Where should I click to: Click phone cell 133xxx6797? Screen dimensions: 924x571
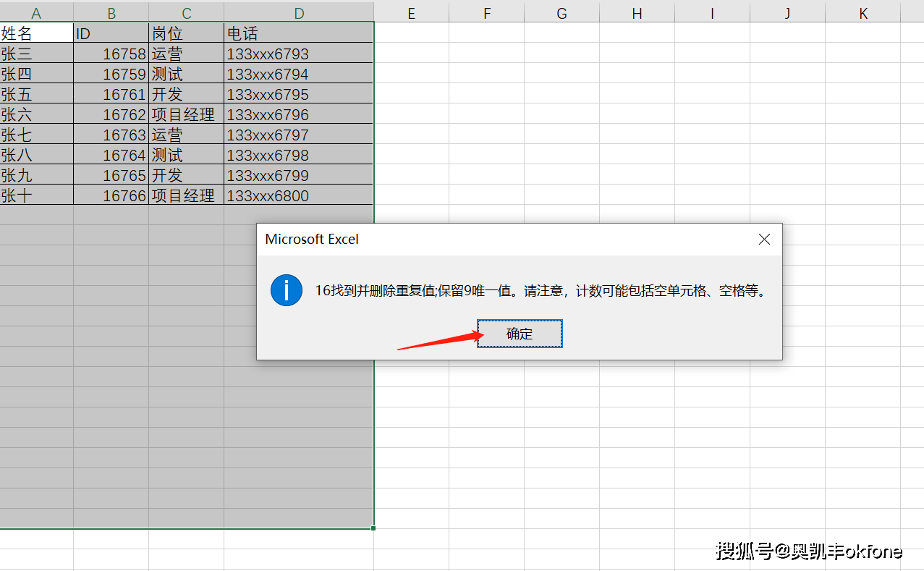(x=299, y=134)
